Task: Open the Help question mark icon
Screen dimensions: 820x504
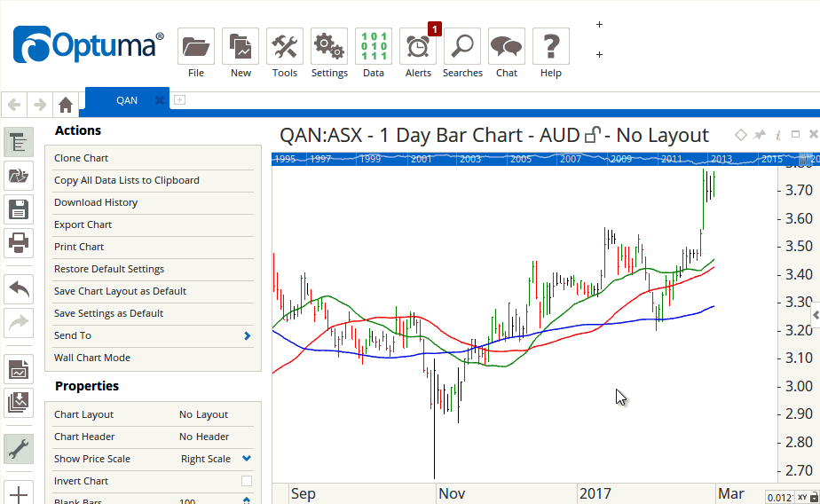Action: pos(551,46)
